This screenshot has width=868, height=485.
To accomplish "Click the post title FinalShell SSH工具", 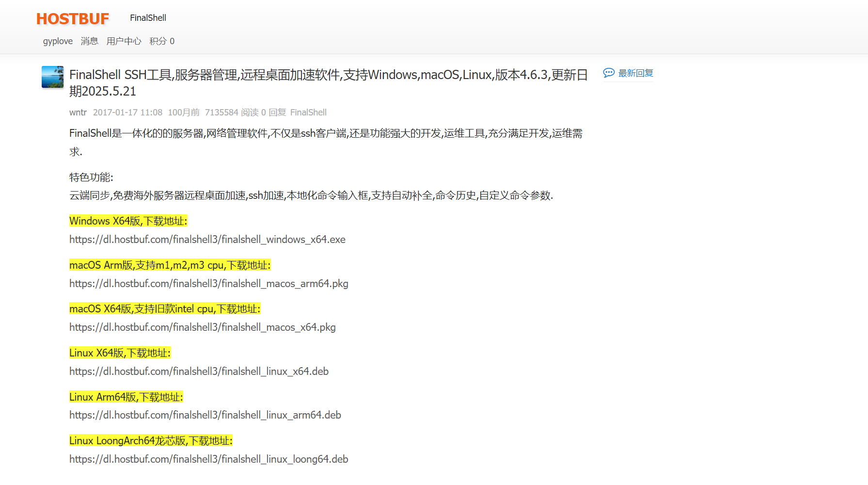I will (x=329, y=82).
